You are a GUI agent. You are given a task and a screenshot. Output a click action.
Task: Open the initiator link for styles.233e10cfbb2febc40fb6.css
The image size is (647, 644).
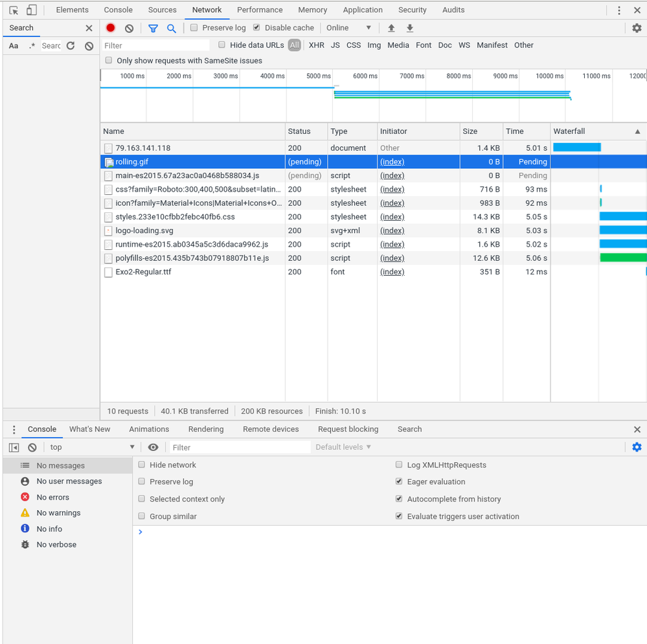[x=391, y=216]
